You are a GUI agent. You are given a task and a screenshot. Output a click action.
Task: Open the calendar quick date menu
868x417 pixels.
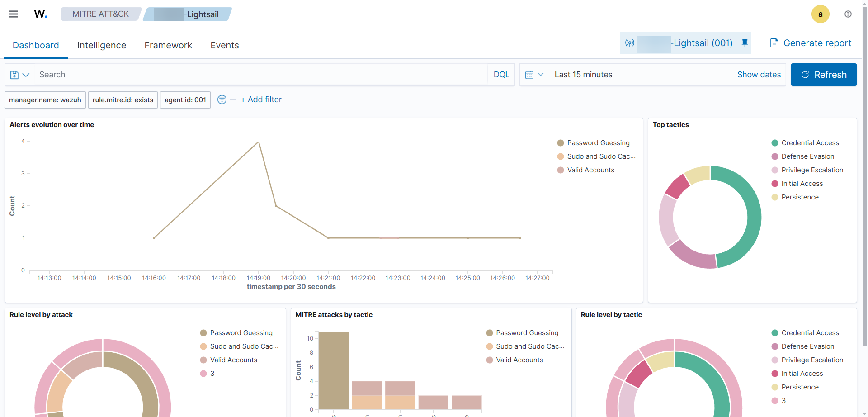[x=534, y=75]
